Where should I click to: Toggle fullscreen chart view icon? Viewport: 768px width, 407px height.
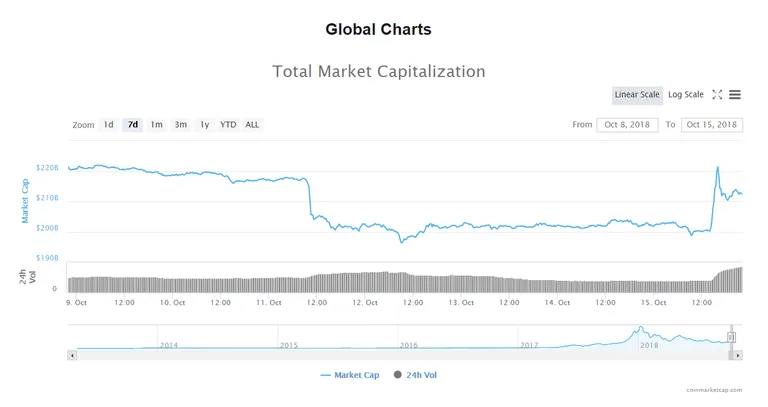coord(717,95)
